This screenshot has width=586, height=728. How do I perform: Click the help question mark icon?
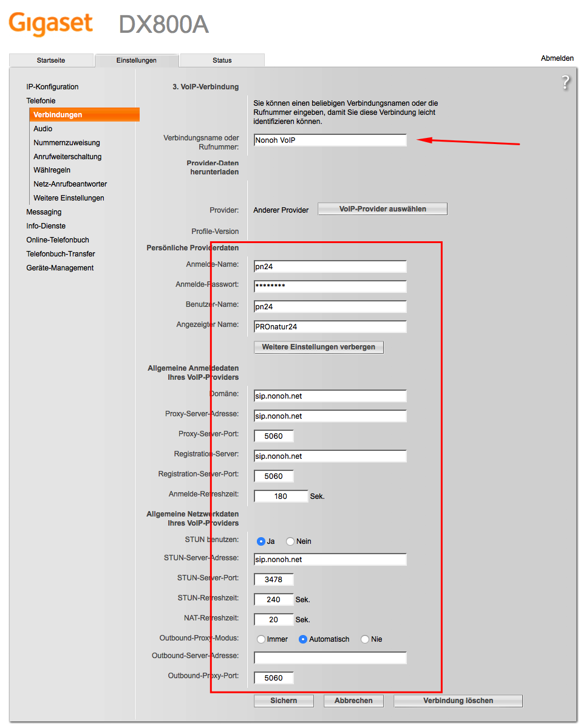[x=565, y=83]
